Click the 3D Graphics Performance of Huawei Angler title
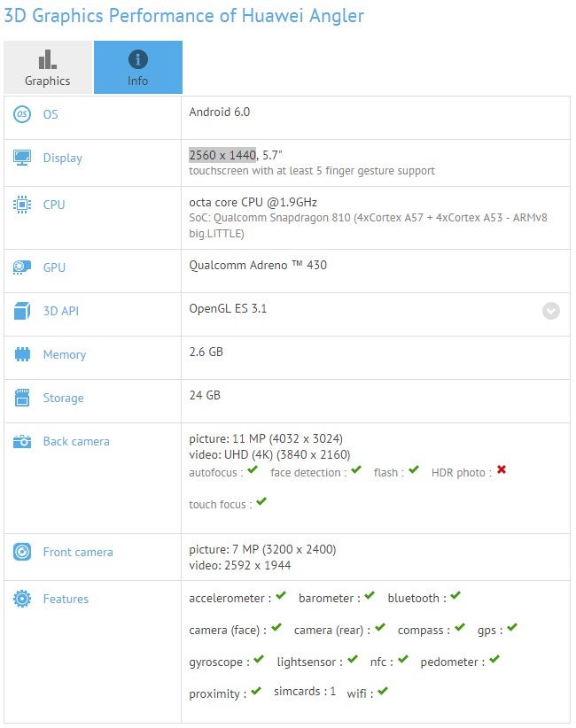This screenshot has width=576, height=728. pyautogui.click(x=184, y=16)
